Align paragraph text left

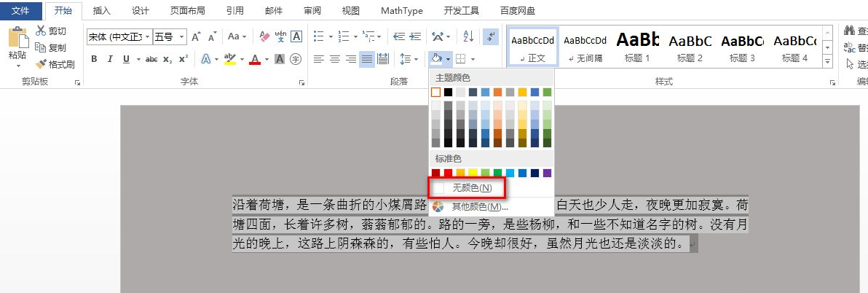(318, 59)
